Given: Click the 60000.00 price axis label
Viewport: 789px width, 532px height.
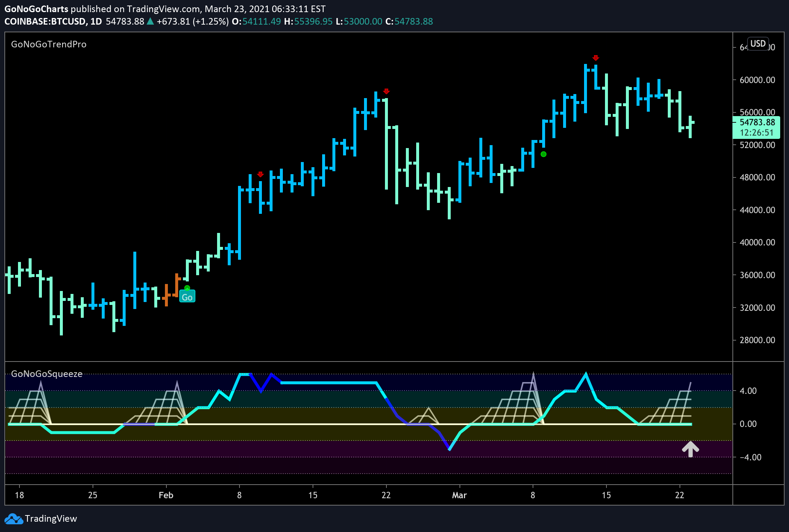Looking at the screenshot, I should click(x=757, y=80).
